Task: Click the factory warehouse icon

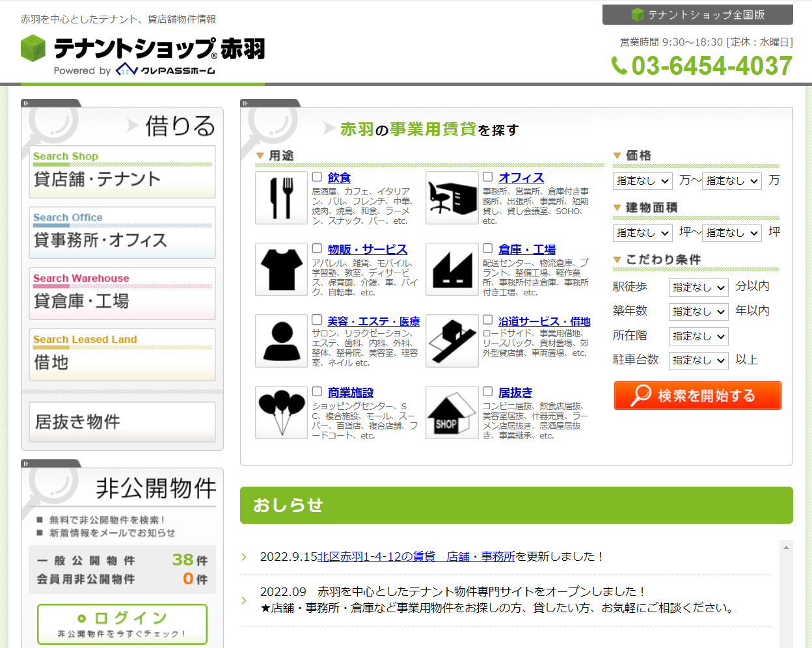Action: coord(452,269)
